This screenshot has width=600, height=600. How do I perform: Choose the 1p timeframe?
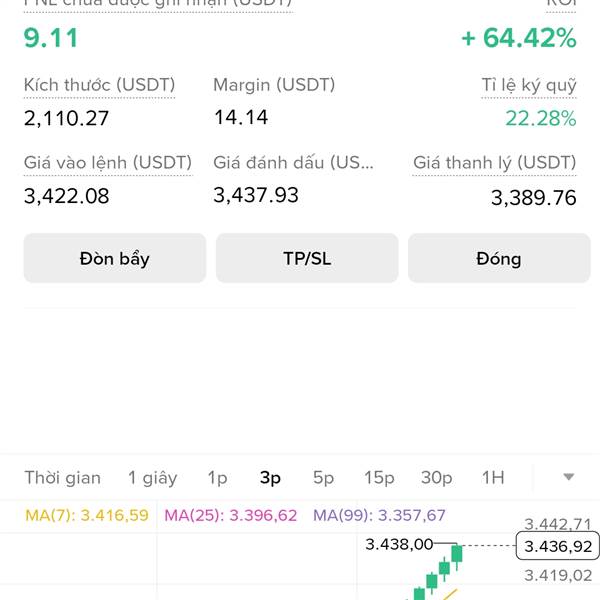click(x=217, y=478)
